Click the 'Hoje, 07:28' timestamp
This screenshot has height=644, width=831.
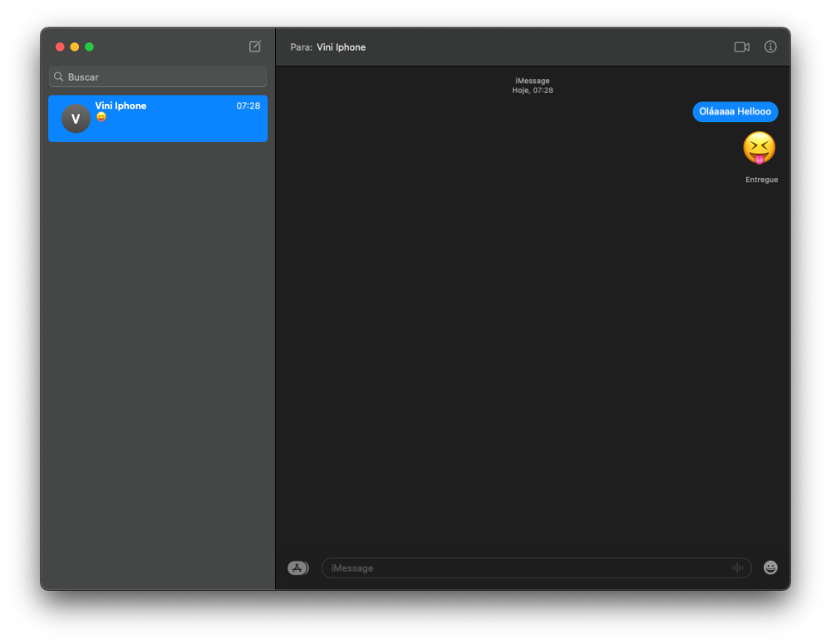point(533,91)
